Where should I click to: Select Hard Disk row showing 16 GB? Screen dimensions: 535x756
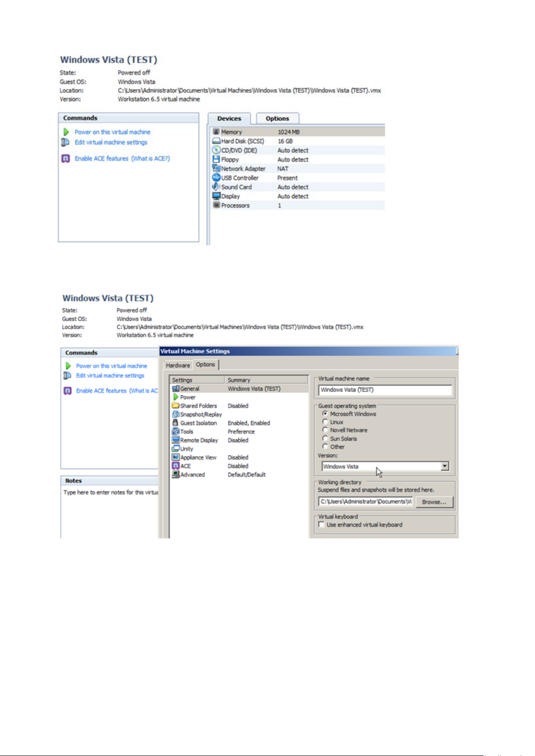(298, 141)
